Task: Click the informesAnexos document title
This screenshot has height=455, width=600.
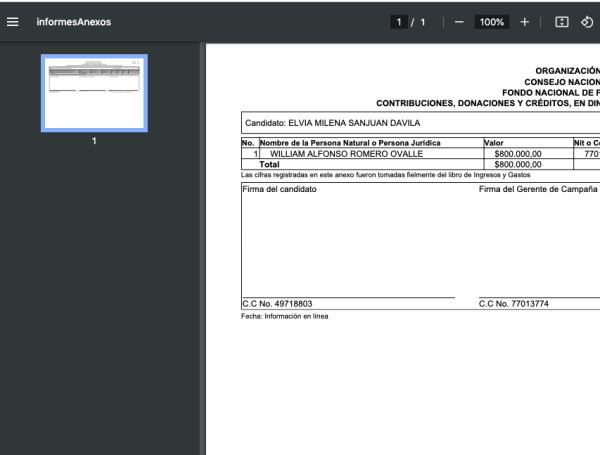Action: (74, 22)
